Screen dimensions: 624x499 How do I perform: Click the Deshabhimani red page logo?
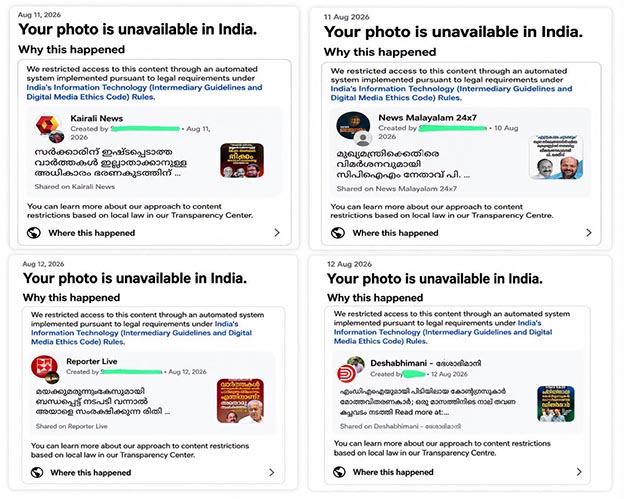tap(346, 374)
